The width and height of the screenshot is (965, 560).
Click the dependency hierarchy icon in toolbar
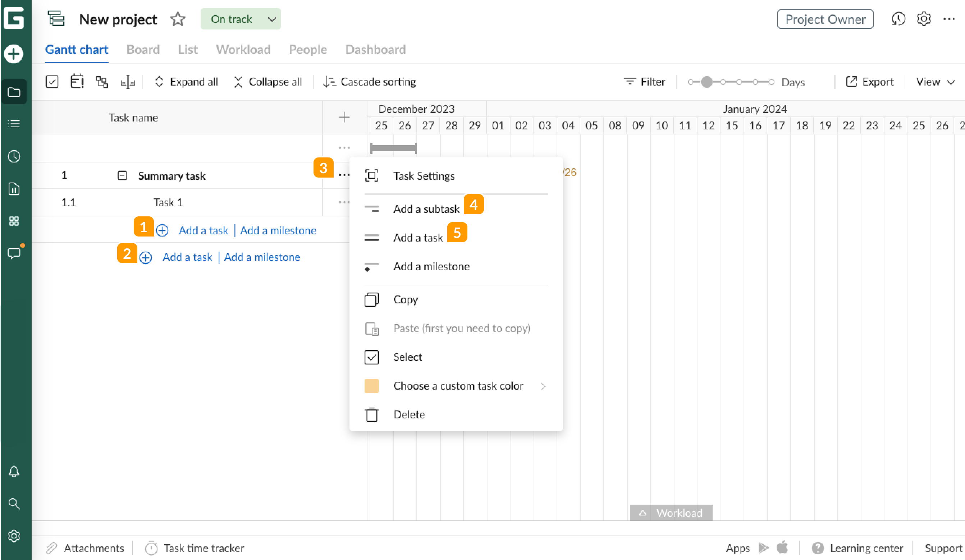pos(101,81)
